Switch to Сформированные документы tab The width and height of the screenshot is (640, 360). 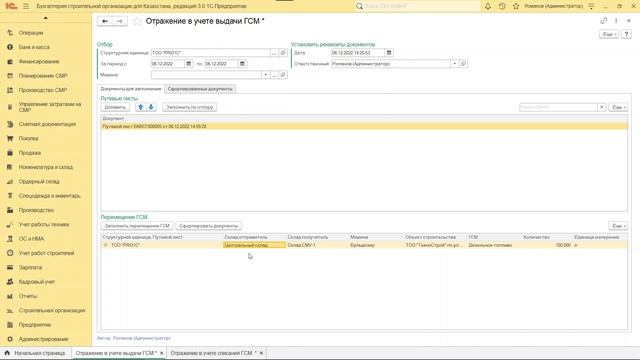tap(200, 89)
